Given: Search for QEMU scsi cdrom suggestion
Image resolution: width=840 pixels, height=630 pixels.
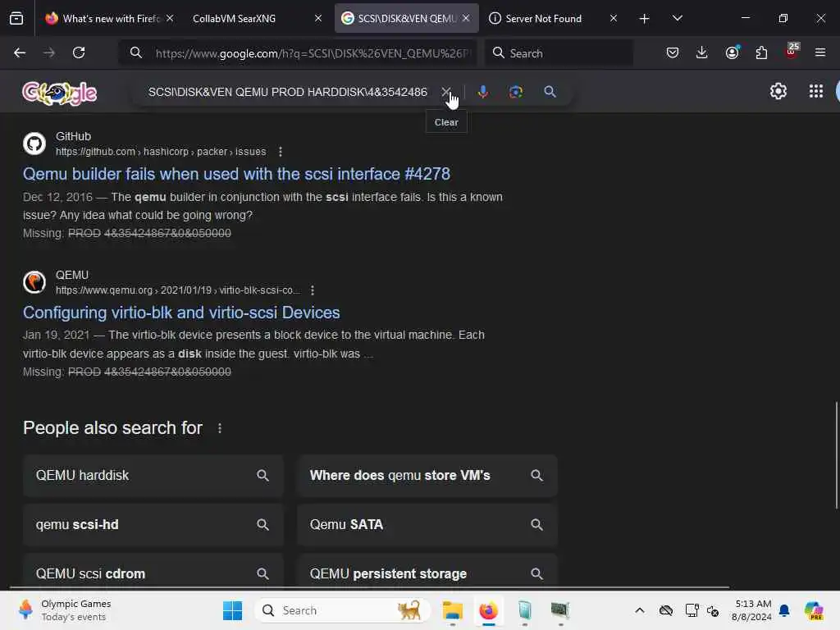Looking at the screenshot, I should [x=153, y=572].
